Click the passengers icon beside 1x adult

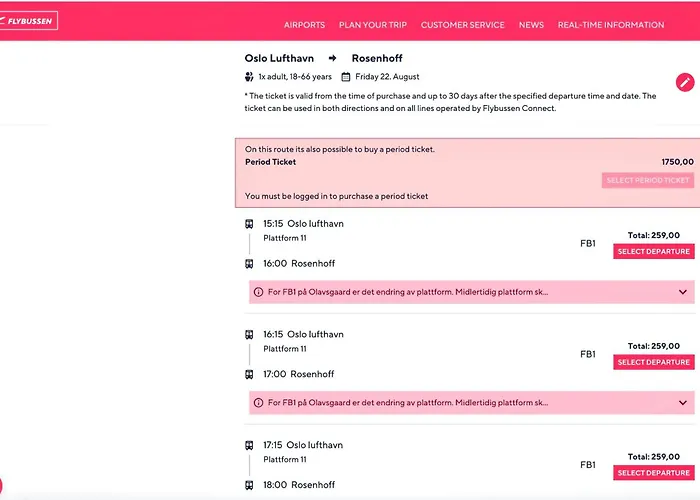pos(249,77)
